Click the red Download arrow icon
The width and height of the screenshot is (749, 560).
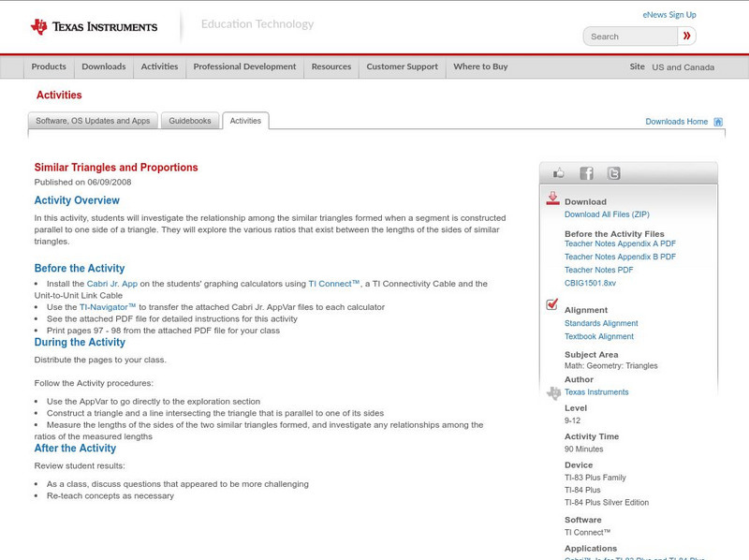click(x=552, y=199)
